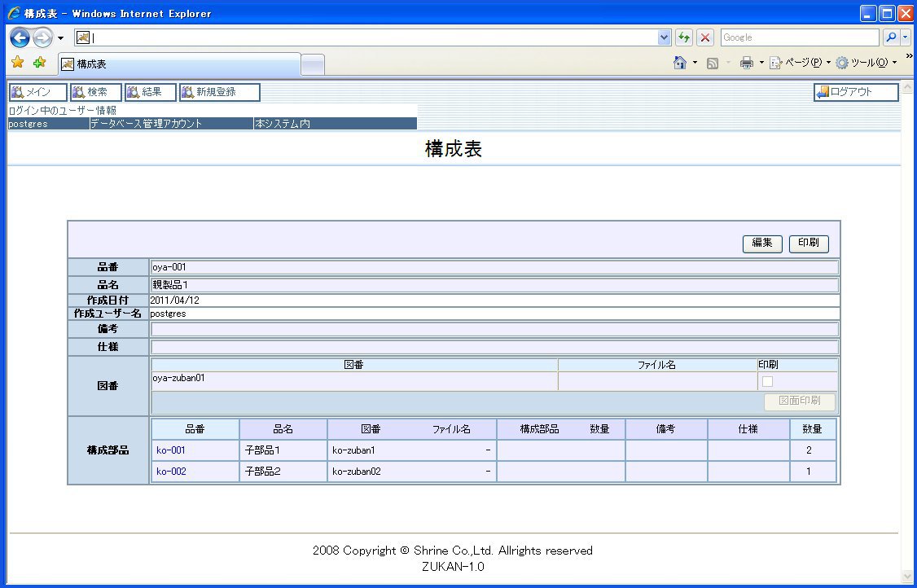
Task: Expand the ページ(P) menu dropdown arrow
Action: pyautogui.click(x=828, y=63)
